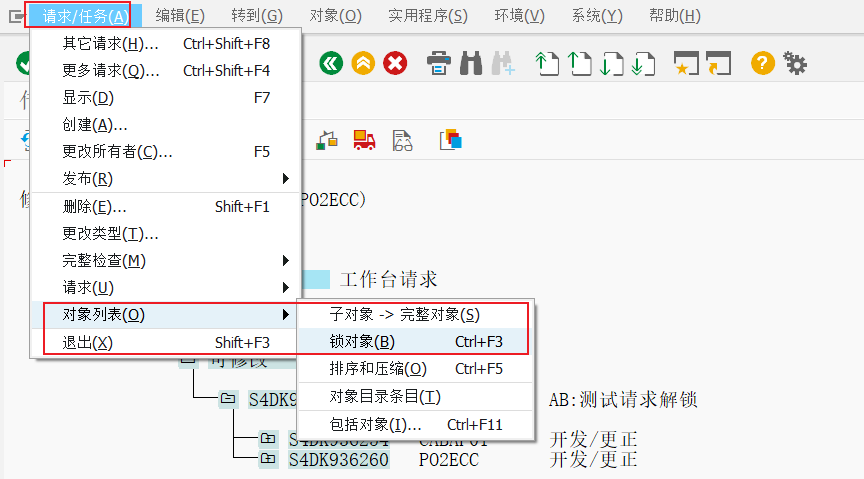Choose 创建(A)... from the menu
864x479 pixels.
[166, 125]
